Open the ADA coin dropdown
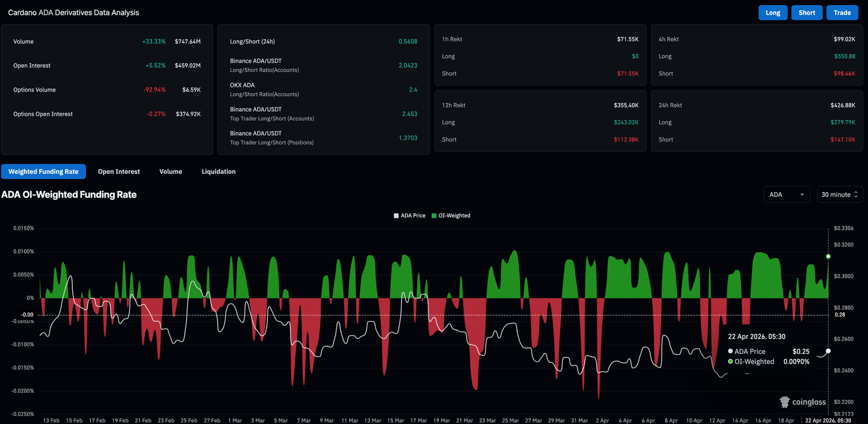Image resolution: width=868 pixels, height=424 pixels. pos(786,194)
